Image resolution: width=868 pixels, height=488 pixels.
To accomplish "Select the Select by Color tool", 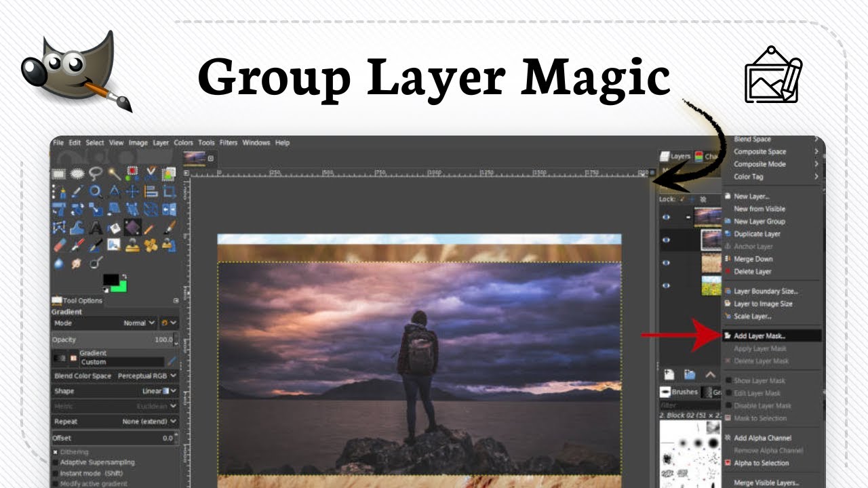I will pyautogui.click(x=132, y=173).
